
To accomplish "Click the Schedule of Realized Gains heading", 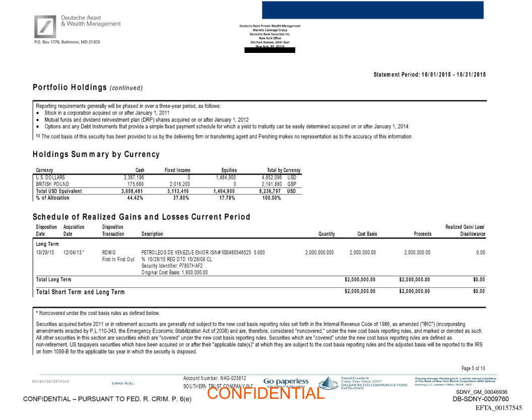I will pyautogui.click(x=141, y=217).
